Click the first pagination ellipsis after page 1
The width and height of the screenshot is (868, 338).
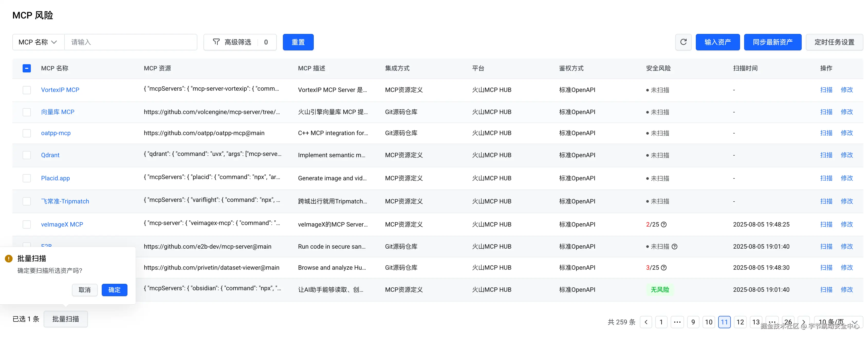click(677, 322)
